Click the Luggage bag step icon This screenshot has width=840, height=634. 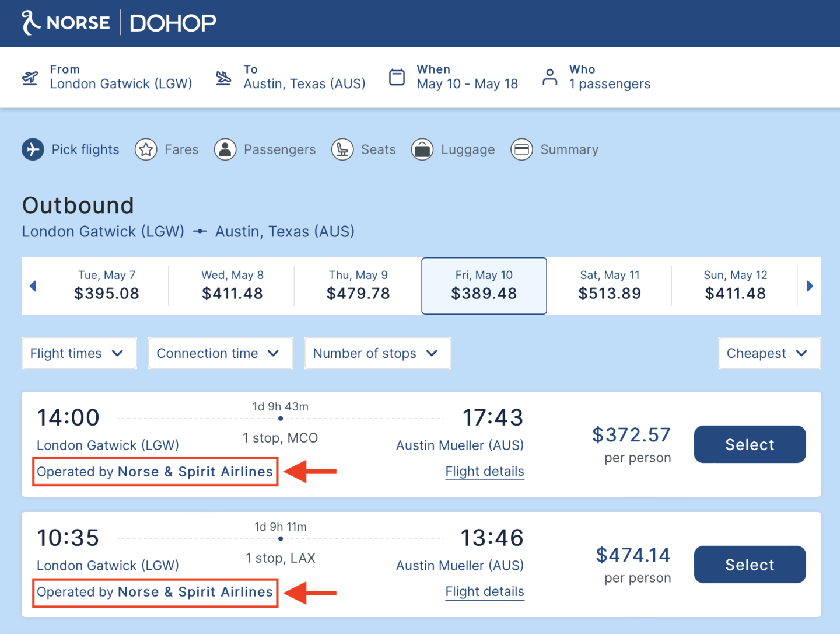click(x=422, y=149)
